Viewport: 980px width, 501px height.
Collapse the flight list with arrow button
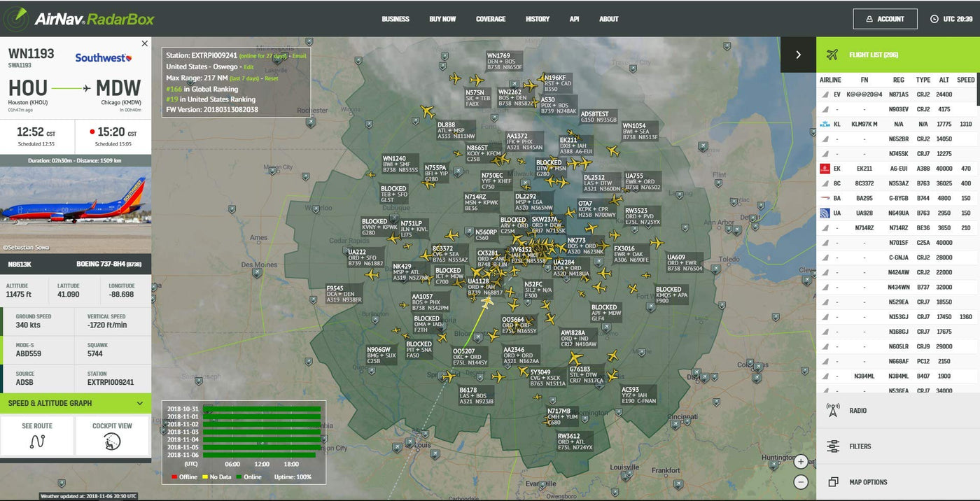click(798, 55)
